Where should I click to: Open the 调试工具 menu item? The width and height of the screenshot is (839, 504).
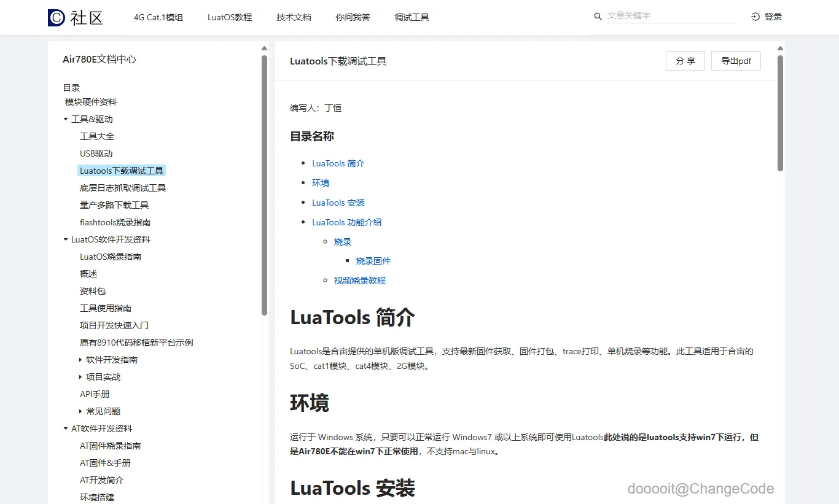[x=412, y=17]
